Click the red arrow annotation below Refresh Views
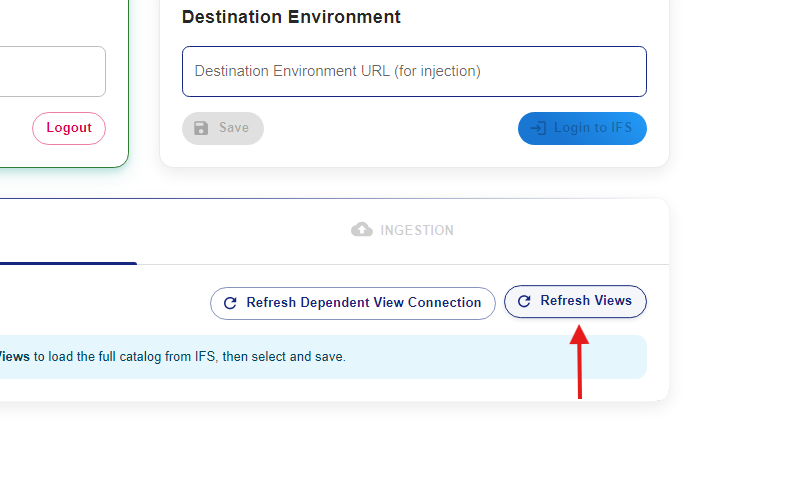The height and width of the screenshot is (498, 805). pyautogui.click(x=580, y=361)
